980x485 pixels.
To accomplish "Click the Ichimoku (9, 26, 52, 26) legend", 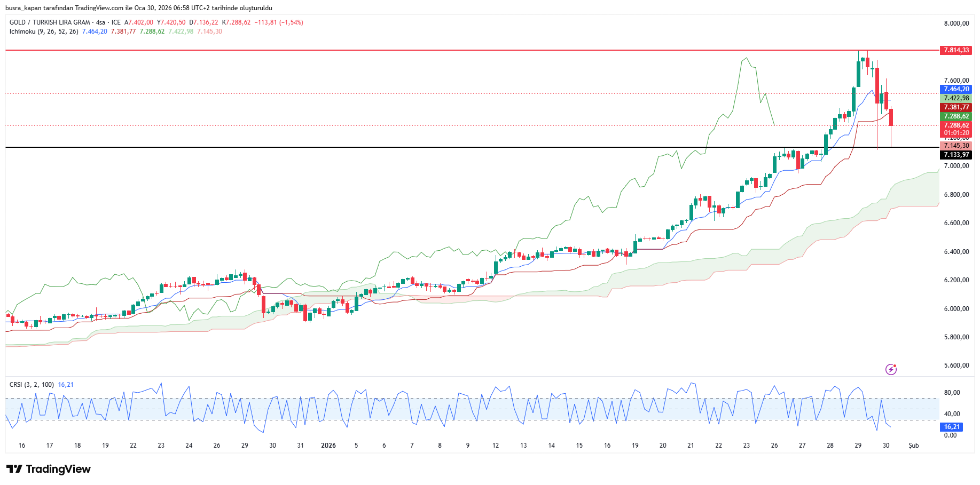I will coord(44,31).
